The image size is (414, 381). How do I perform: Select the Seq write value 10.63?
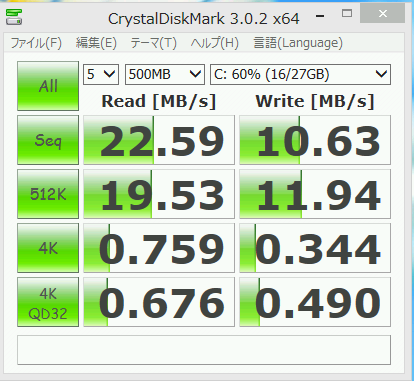pos(315,140)
